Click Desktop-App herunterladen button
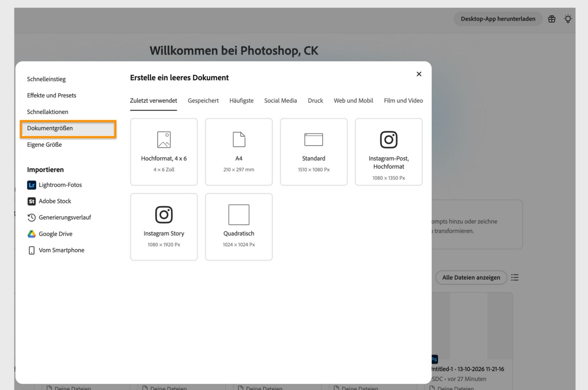The height and width of the screenshot is (390, 588). tap(498, 19)
